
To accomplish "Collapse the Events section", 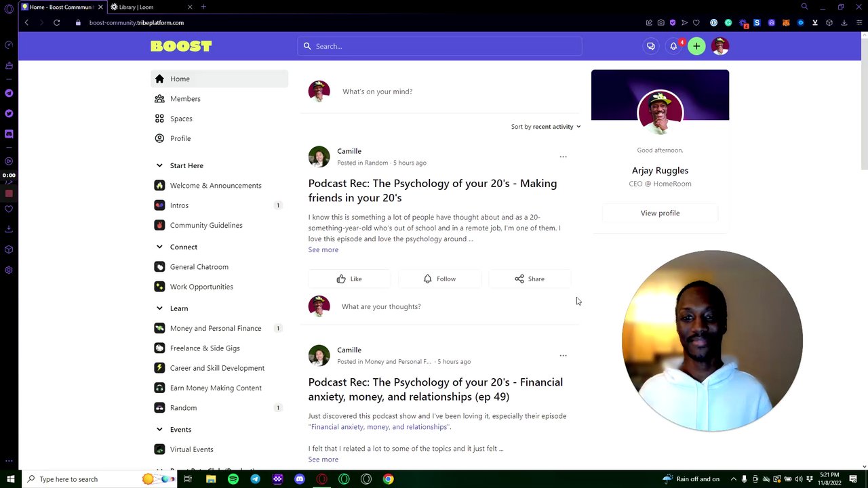I will (x=159, y=429).
